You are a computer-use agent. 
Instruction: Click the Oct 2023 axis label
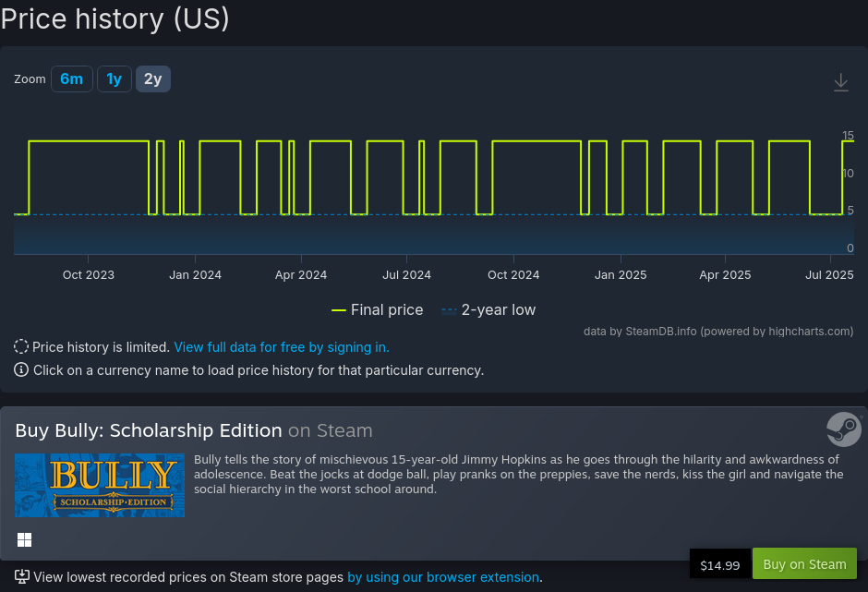pyautogui.click(x=89, y=274)
